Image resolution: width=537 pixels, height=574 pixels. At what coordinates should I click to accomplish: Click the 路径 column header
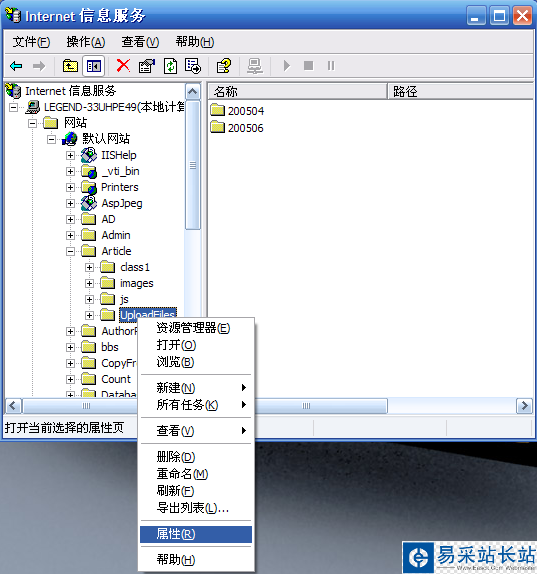(460, 91)
